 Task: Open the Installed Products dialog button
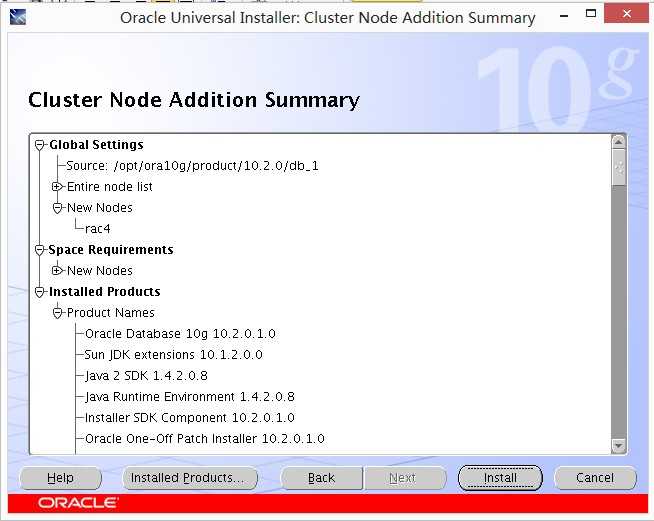click(190, 478)
